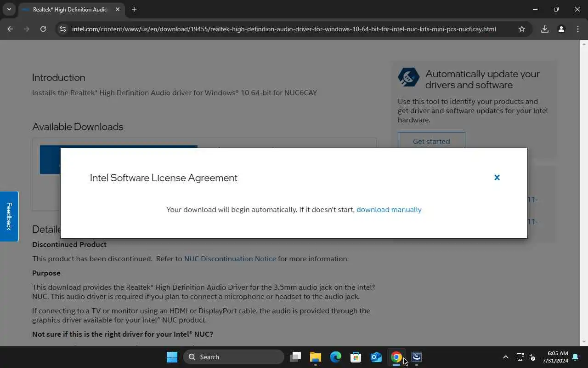Open Windows Start menu
This screenshot has height=368, width=588.
coord(172,357)
